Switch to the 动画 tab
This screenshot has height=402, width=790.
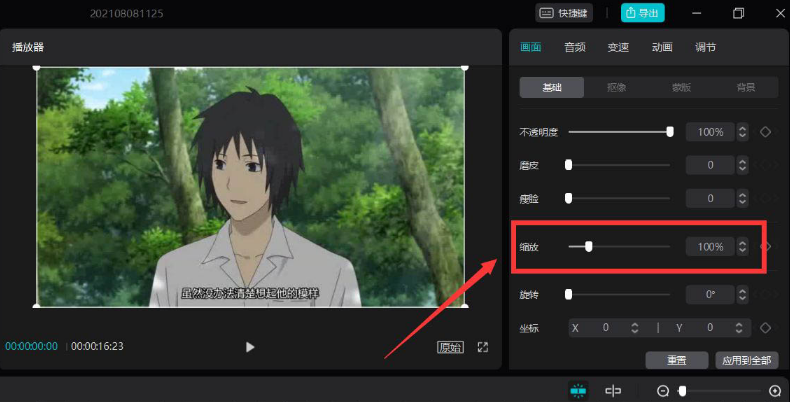[662, 47]
